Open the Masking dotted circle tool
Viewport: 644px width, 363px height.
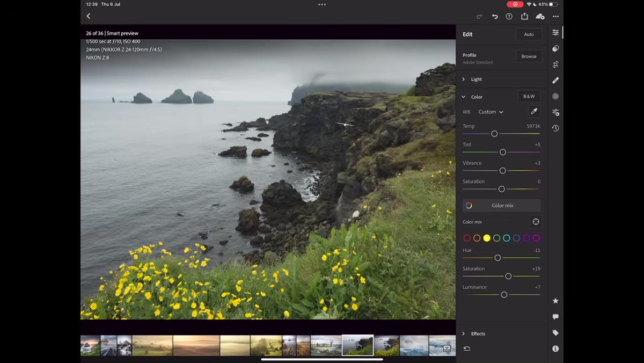(555, 96)
